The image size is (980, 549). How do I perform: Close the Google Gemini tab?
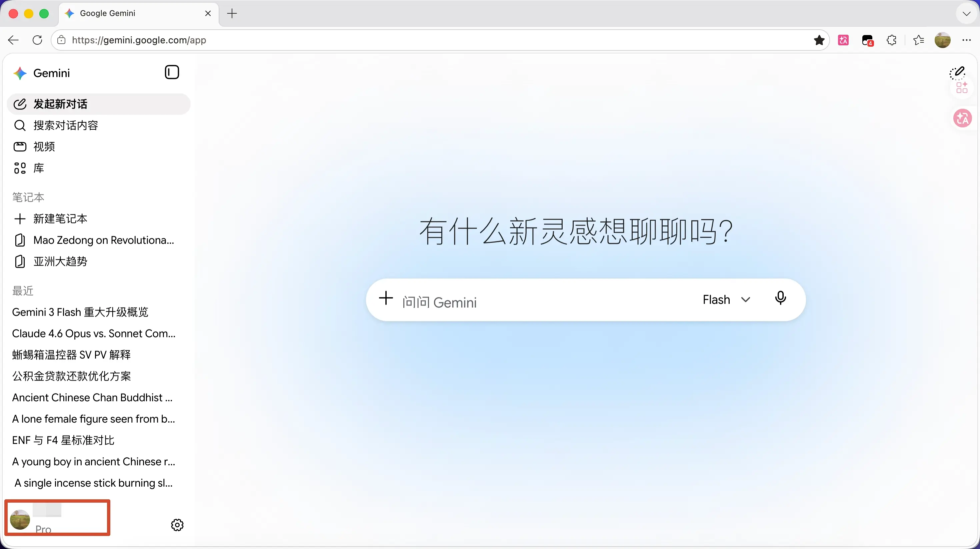coord(208,13)
